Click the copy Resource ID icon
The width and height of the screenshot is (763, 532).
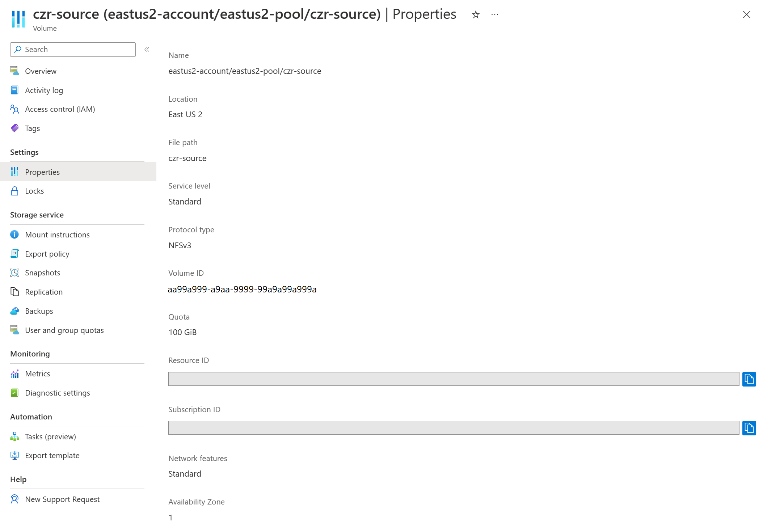click(749, 379)
